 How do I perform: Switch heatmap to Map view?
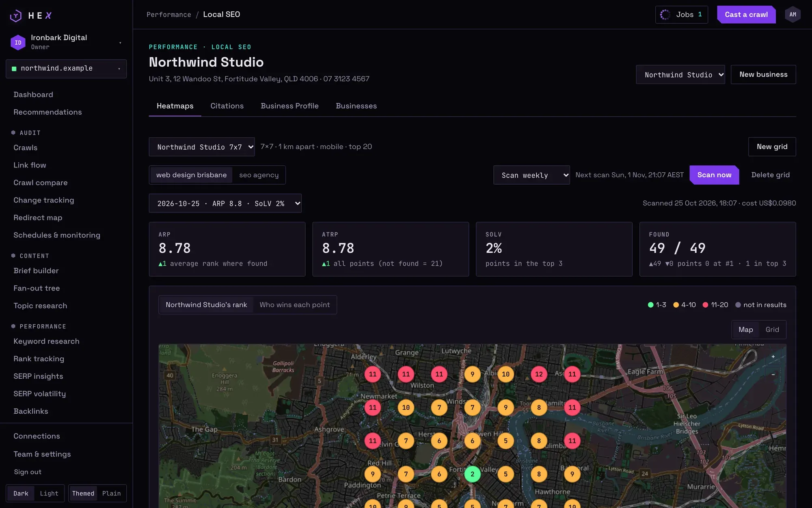[746, 330]
